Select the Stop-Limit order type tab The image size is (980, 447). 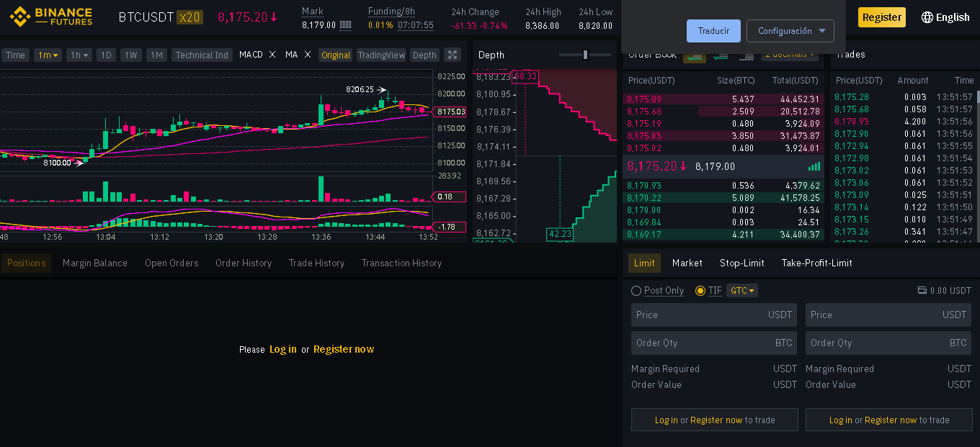742,263
